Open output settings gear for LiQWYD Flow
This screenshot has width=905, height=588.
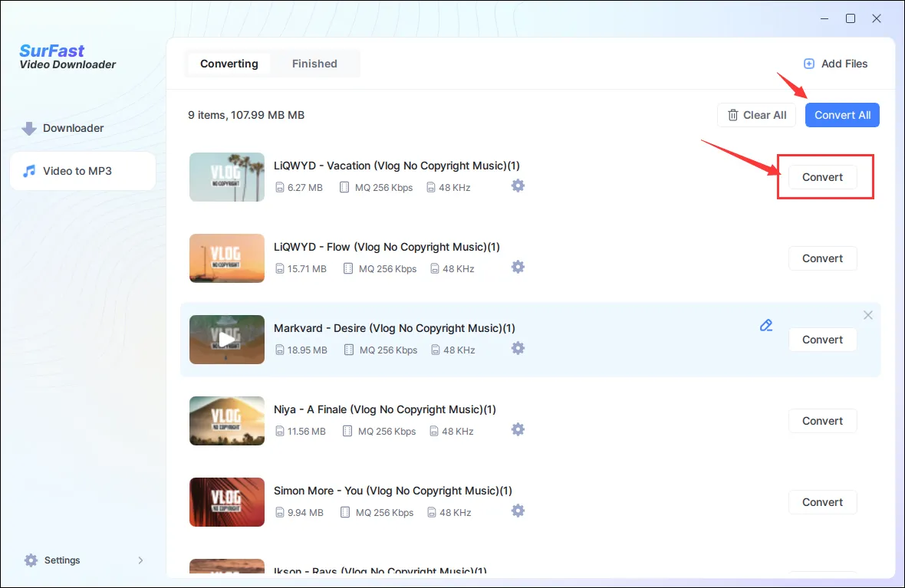tap(518, 267)
